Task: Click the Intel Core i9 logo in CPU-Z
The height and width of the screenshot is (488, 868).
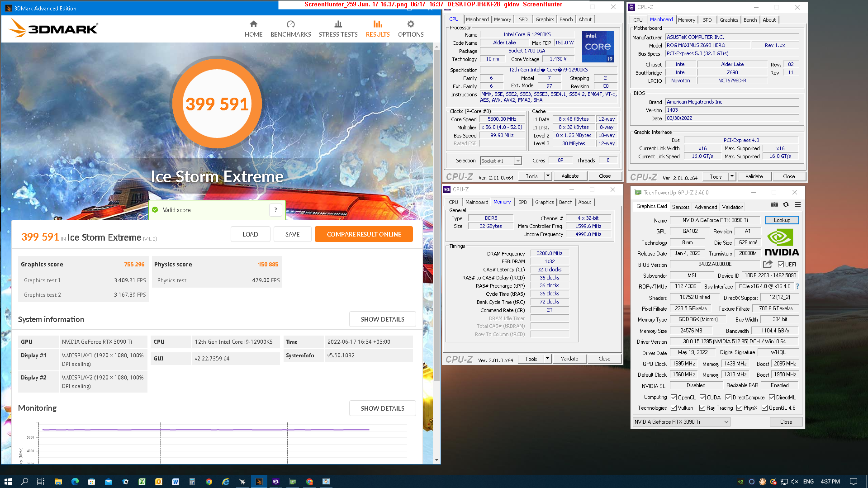Action: (x=598, y=47)
